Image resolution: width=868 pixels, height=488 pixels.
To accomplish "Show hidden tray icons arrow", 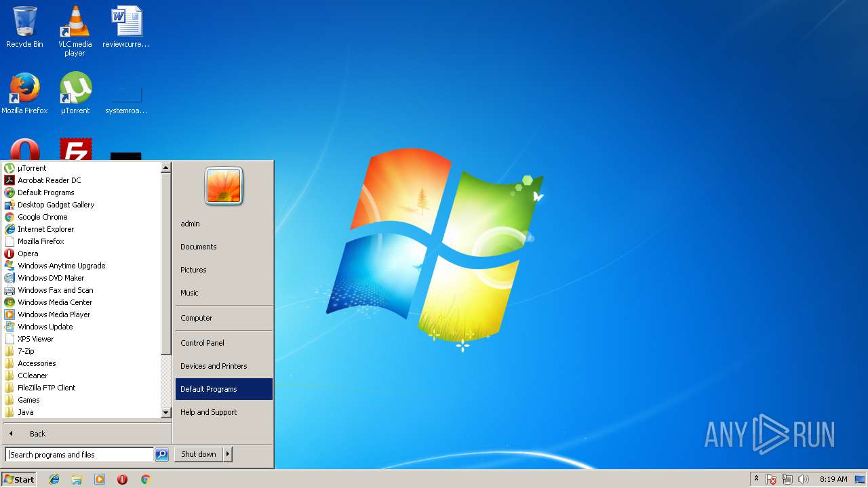I will pyautogui.click(x=756, y=479).
